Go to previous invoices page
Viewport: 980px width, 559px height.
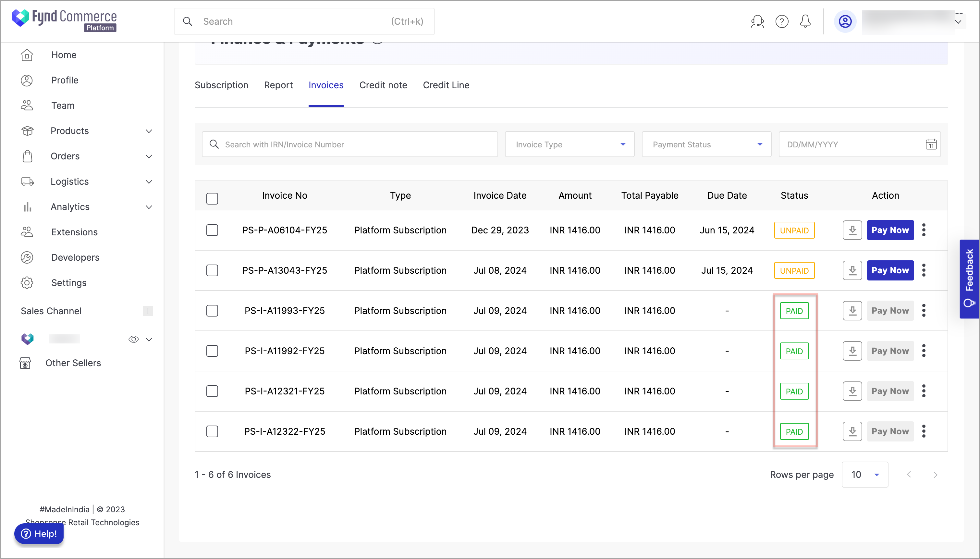tap(909, 475)
